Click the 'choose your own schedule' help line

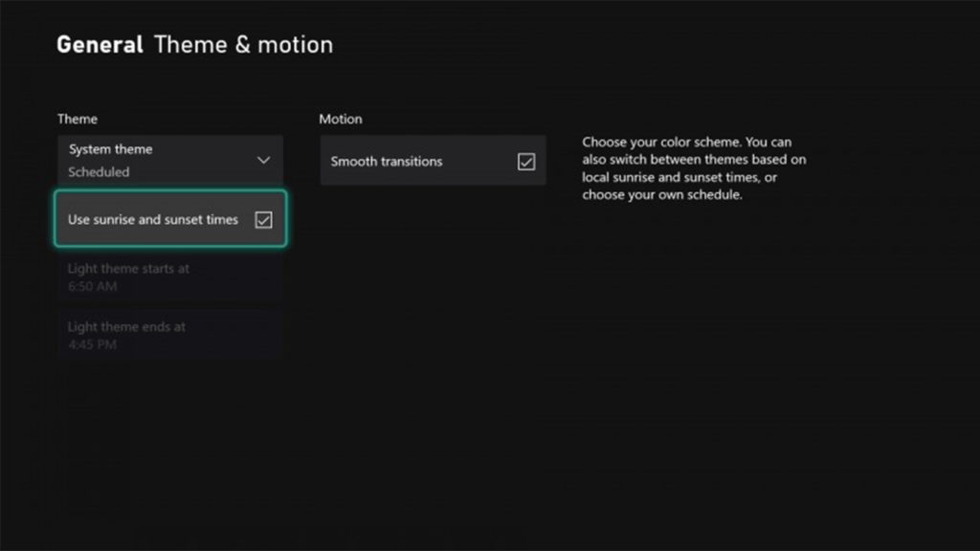coord(662,195)
